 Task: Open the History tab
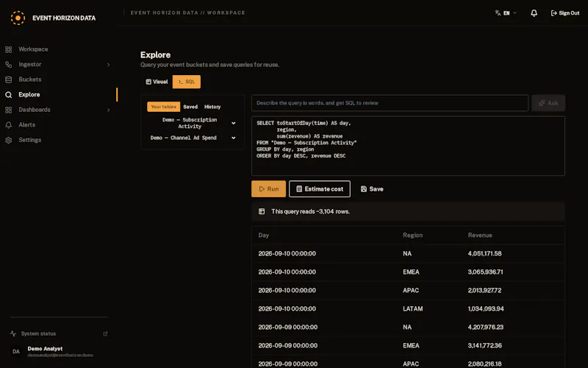pyautogui.click(x=212, y=107)
